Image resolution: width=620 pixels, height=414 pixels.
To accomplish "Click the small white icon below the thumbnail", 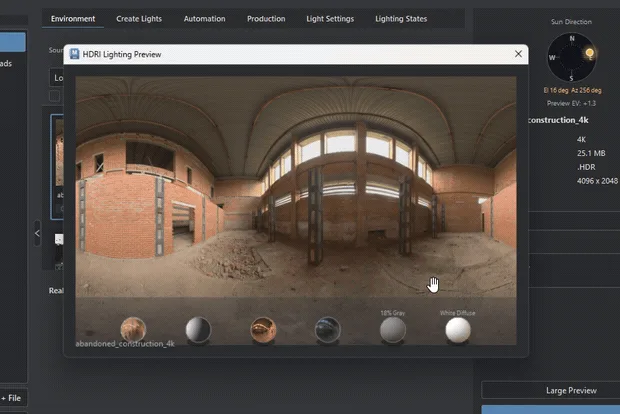I will click(59, 239).
